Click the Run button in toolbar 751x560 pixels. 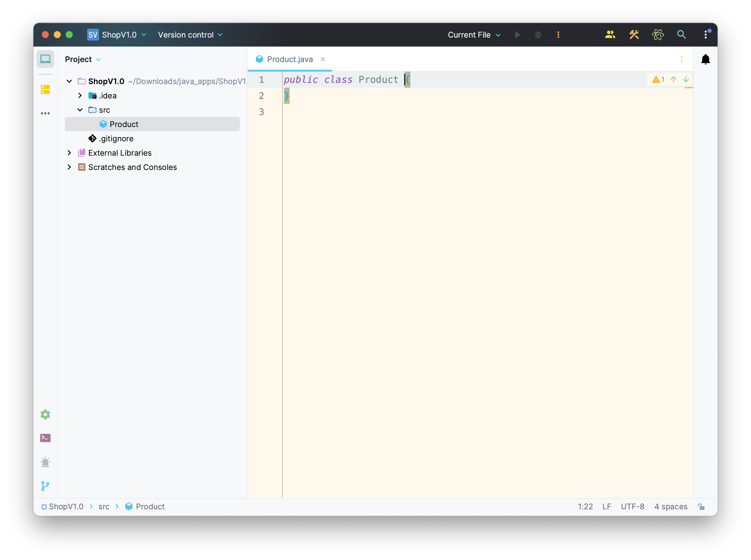(x=517, y=35)
